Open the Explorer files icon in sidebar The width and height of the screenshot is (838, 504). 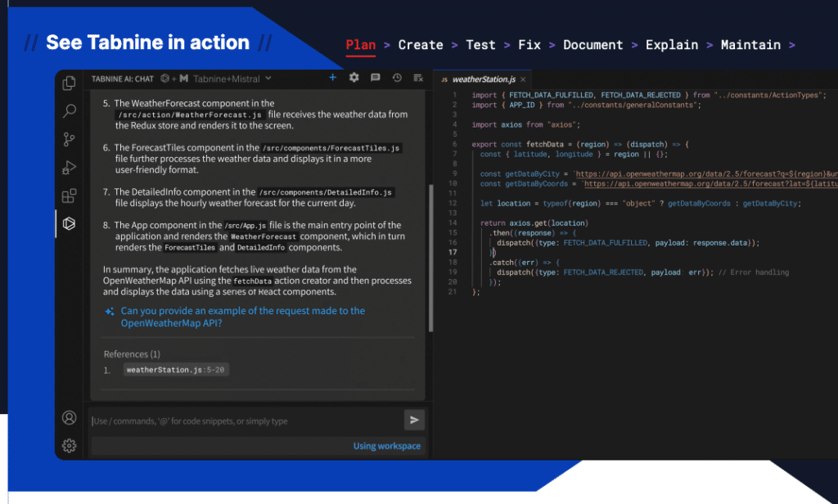(69, 83)
